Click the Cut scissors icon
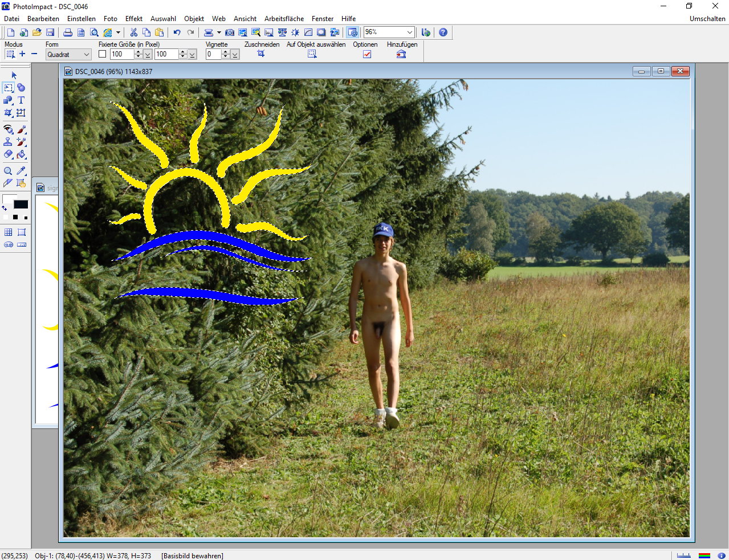 (133, 32)
